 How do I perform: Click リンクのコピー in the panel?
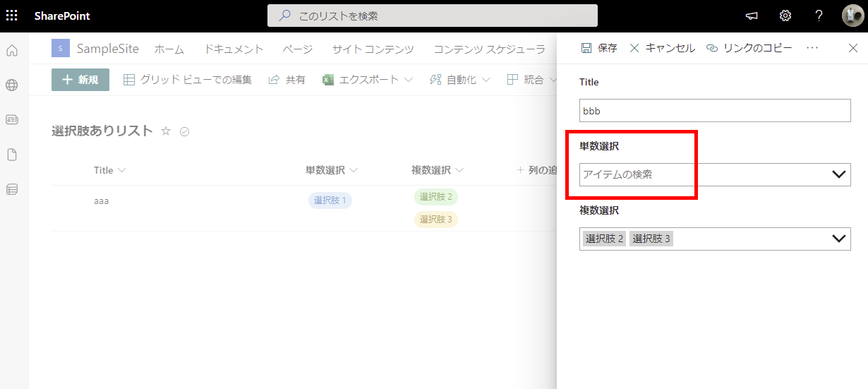coord(749,48)
